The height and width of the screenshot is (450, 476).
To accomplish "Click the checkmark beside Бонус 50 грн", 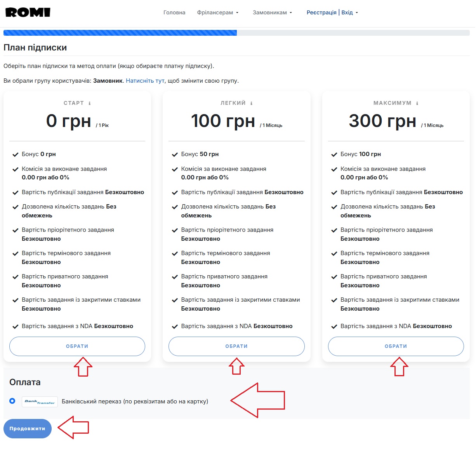I will coord(175,155).
